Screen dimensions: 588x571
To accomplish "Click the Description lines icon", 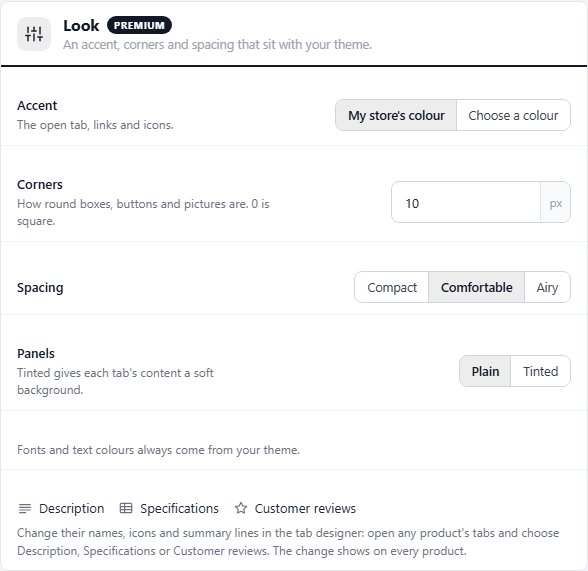I will [x=25, y=509].
